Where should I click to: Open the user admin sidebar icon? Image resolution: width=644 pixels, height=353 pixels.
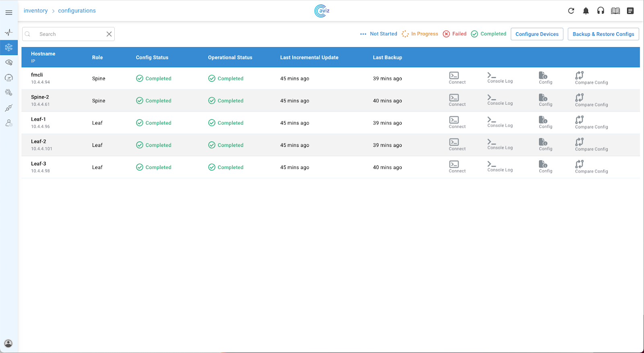pyautogui.click(x=9, y=123)
